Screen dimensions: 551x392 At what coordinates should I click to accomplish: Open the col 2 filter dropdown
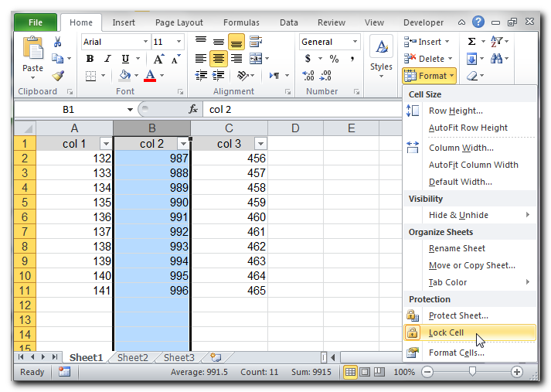(182, 144)
